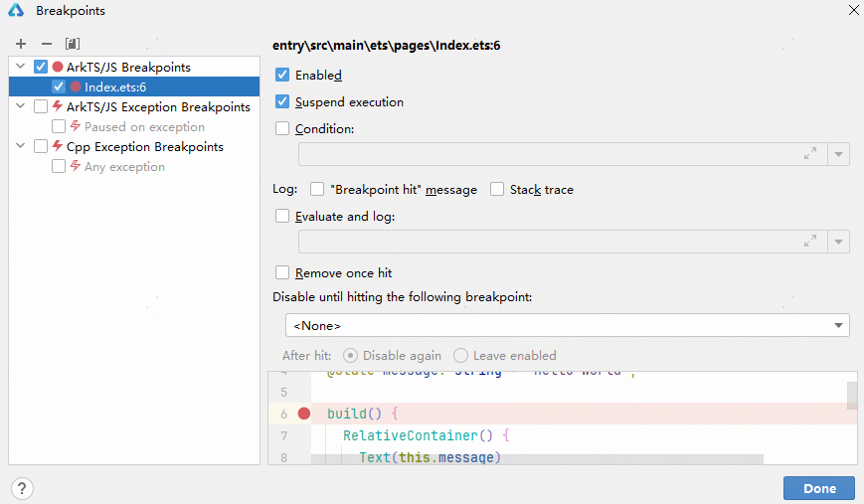This screenshot has width=864, height=504.
Task: Collapse the ArkTS/JS Breakpoints tree group
Action: [x=22, y=67]
